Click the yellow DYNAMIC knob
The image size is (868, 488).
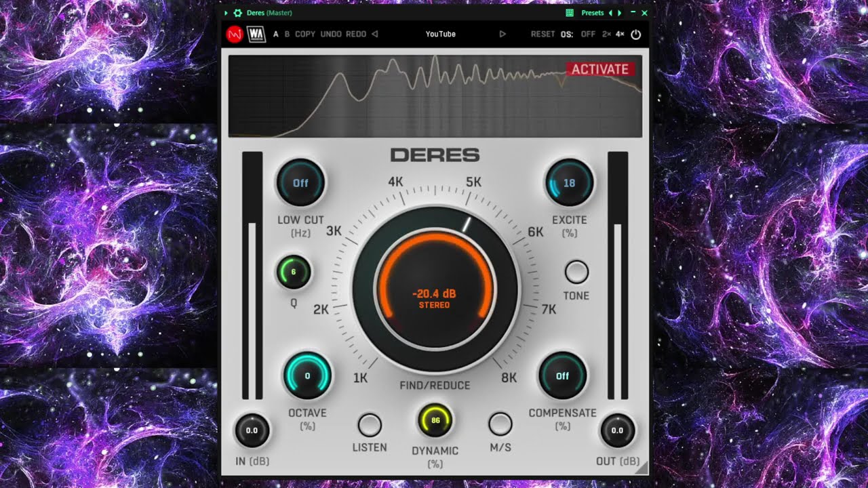coord(435,420)
